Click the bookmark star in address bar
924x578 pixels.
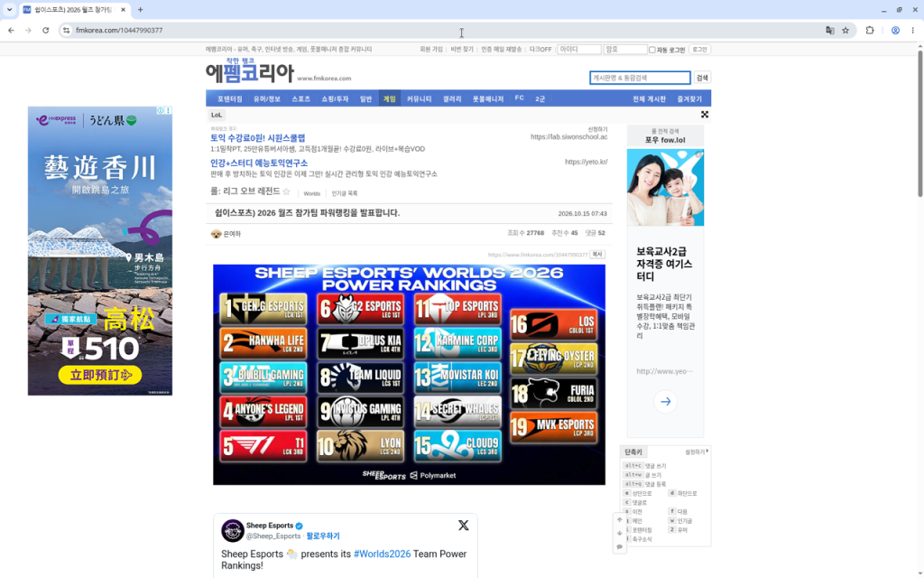[845, 30]
